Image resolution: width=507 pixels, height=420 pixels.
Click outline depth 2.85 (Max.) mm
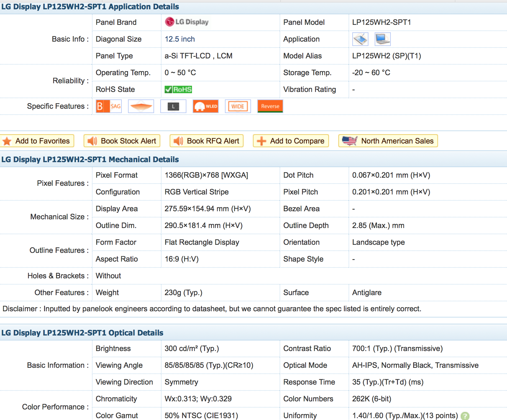378,226
